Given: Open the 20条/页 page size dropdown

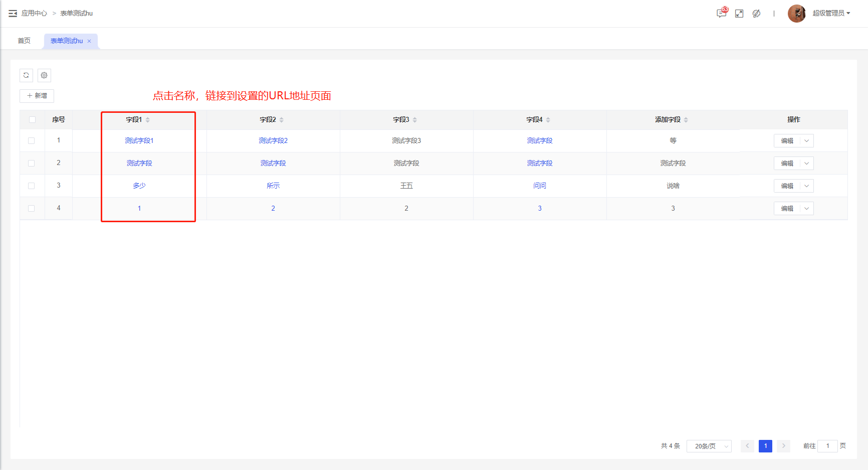Looking at the screenshot, I should (x=709, y=446).
